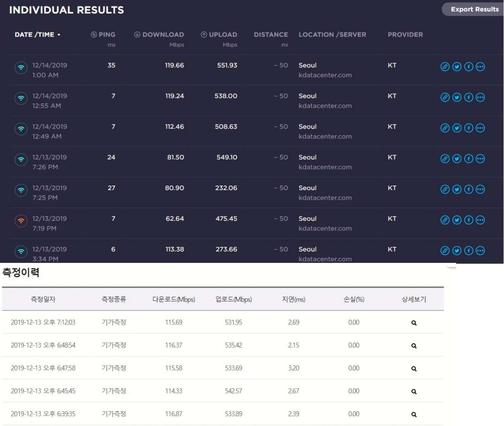Viewport: 504px width, 426px height.
Task: Click the Export Results button
Action: (x=474, y=9)
